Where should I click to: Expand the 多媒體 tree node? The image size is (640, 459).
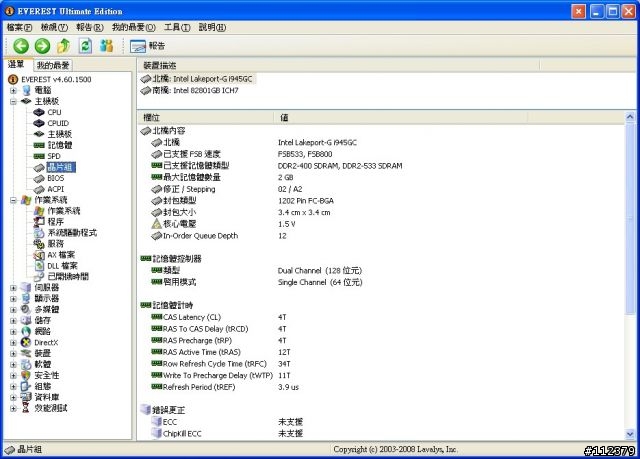[13, 310]
